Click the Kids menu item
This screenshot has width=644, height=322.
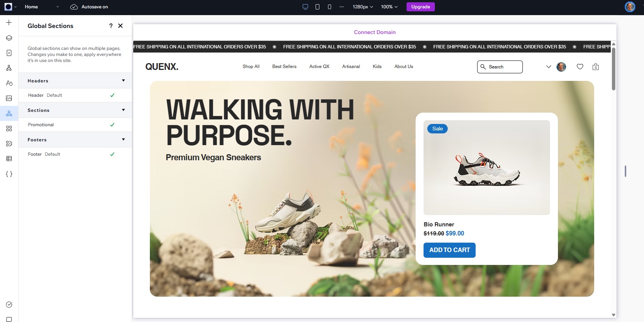pos(377,67)
